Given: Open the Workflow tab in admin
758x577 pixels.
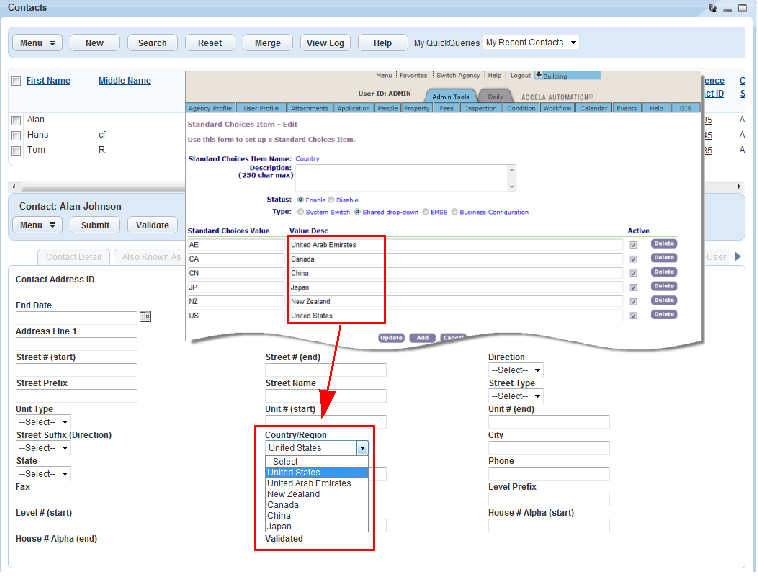Looking at the screenshot, I should (x=556, y=108).
